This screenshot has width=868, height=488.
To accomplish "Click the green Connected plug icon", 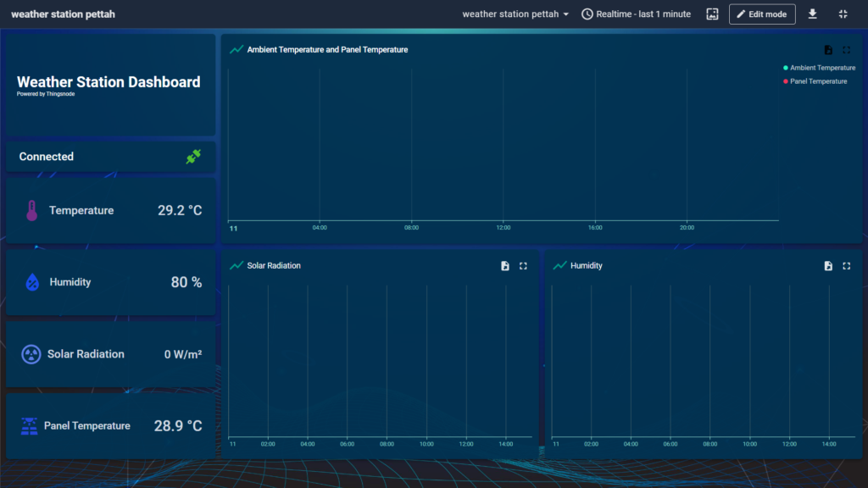I will tap(193, 157).
